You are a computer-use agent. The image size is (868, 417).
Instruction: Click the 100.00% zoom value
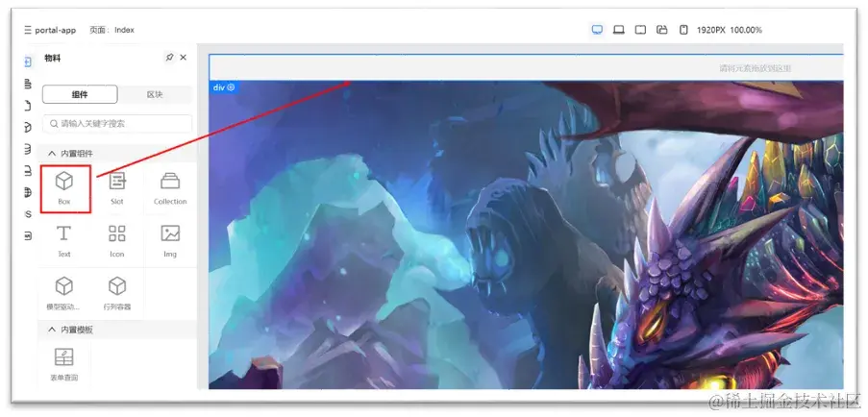click(x=746, y=30)
